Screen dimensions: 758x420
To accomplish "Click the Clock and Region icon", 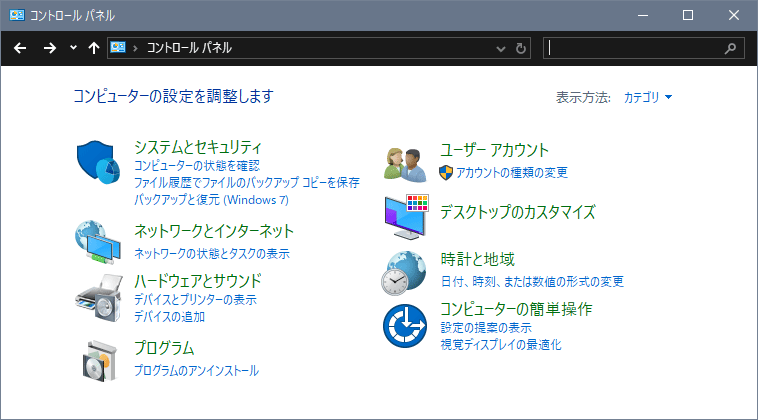I will pyautogui.click(x=406, y=271).
